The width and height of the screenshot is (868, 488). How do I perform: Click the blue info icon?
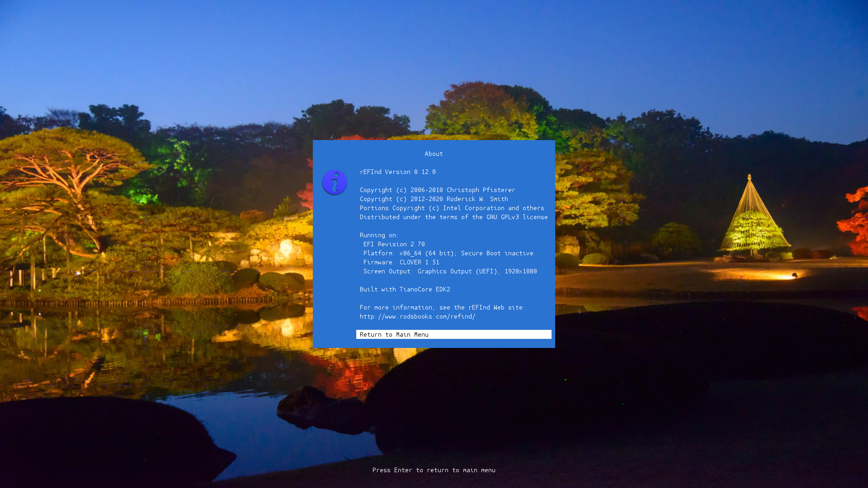pos(335,182)
